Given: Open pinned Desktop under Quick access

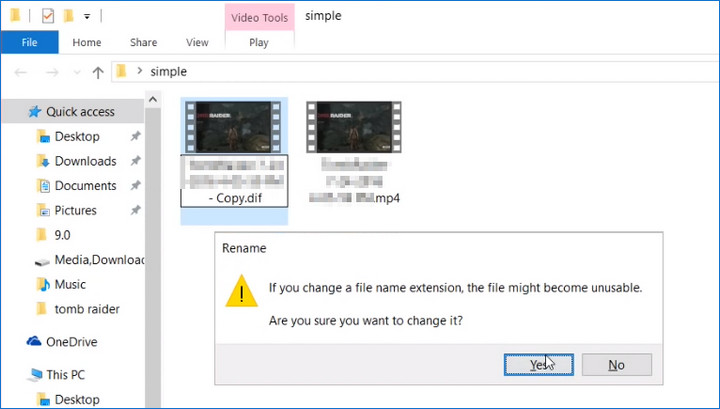Looking at the screenshot, I should pyautogui.click(x=77, y=136).
